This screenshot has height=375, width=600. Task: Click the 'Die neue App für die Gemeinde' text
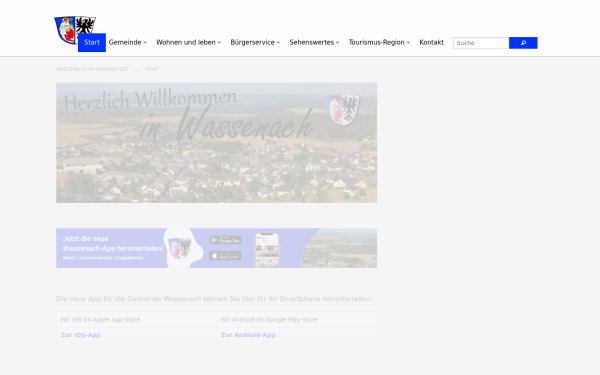click(x=214, y=299)
